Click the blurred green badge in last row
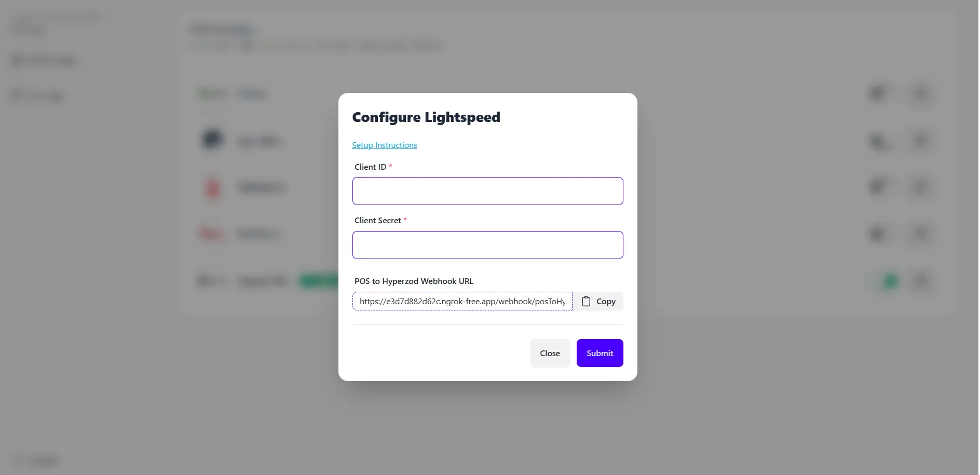 point(319,281)
